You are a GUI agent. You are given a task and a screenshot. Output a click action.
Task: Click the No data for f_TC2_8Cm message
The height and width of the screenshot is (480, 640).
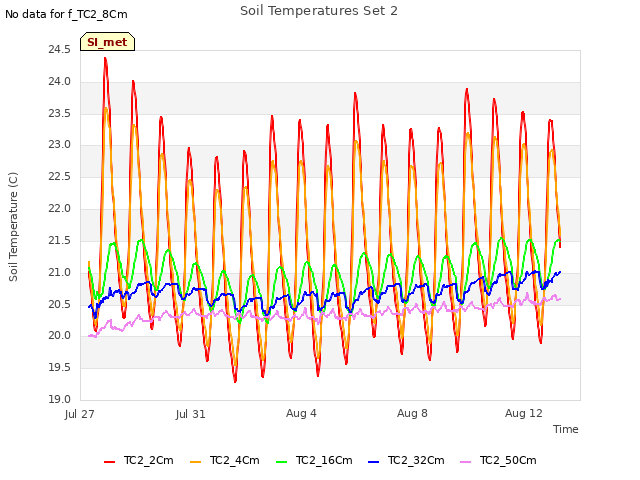click(x=66, y=14)
